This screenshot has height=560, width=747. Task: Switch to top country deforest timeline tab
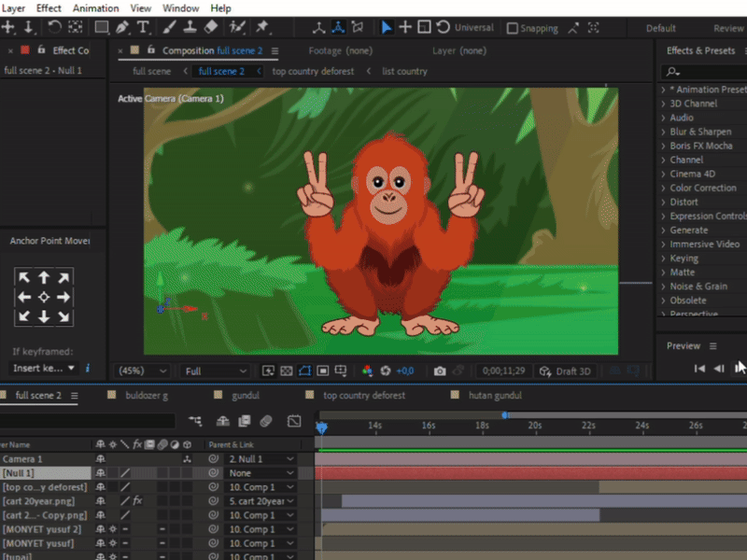(x=364, y=395)
